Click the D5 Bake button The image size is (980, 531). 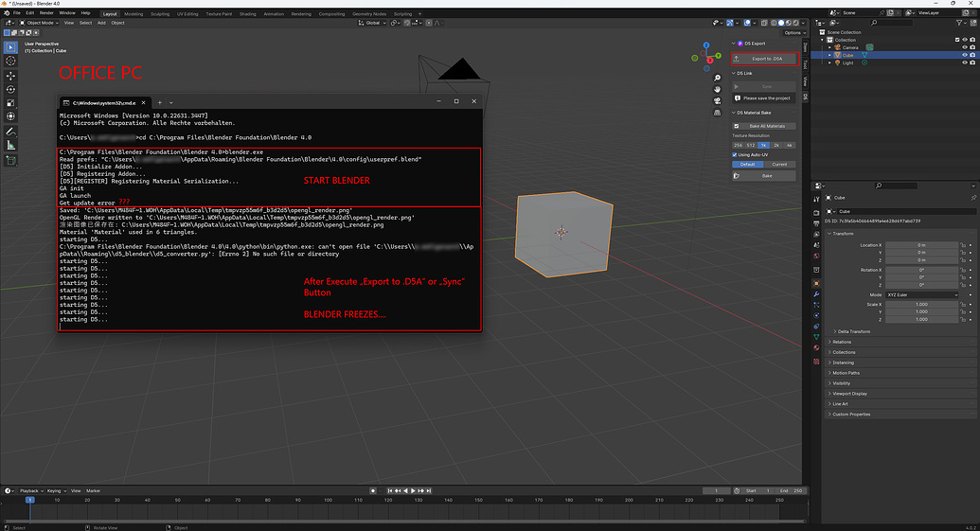pos(764,176)
